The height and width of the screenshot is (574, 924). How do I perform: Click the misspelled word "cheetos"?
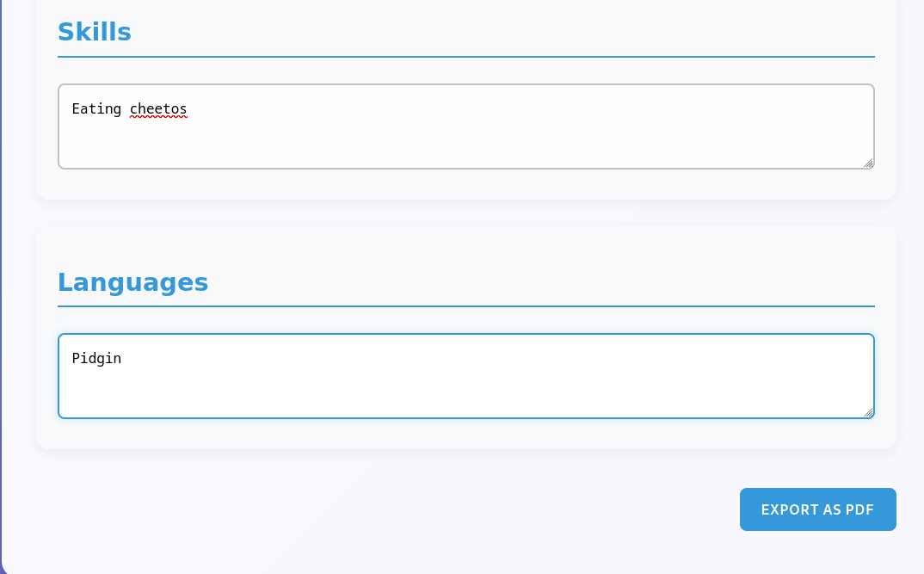pos(158,108)
